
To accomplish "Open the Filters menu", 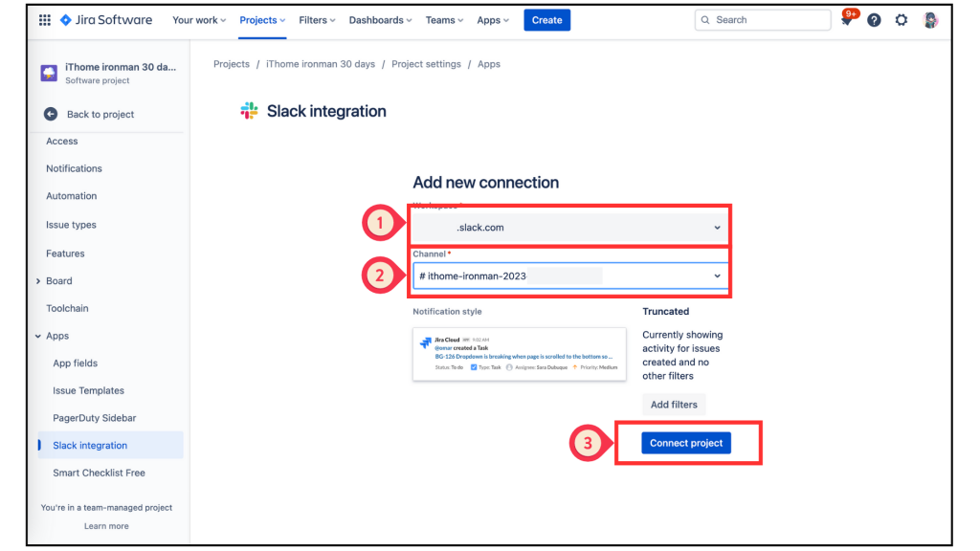I will pyautogui.click(x=317, y=20).
